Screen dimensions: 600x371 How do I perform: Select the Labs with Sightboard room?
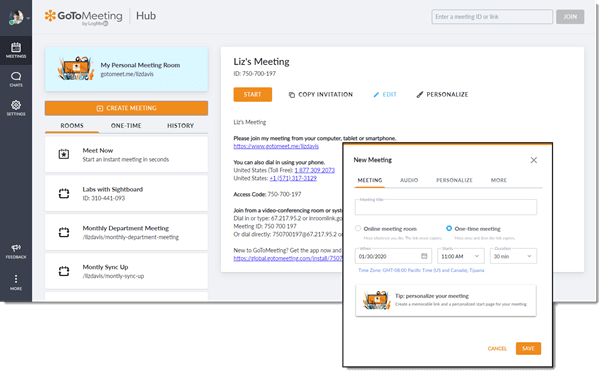tap(126, 194)
